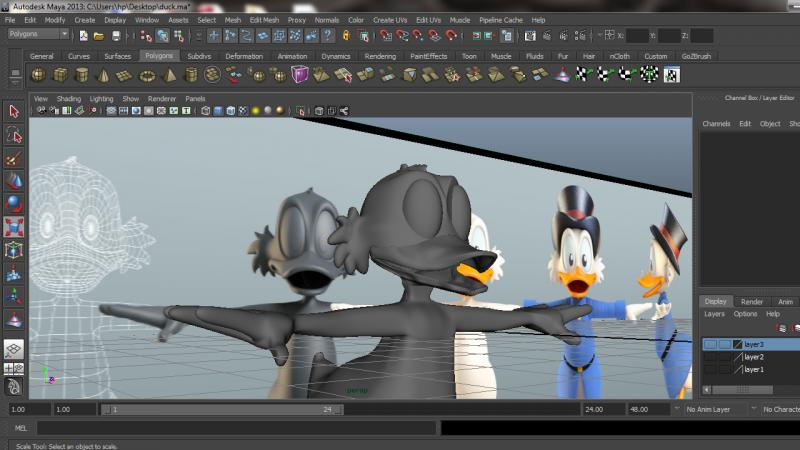Click the round checkered UV mapping shelf icon
The image size is (800, 450).
point(649,74)
